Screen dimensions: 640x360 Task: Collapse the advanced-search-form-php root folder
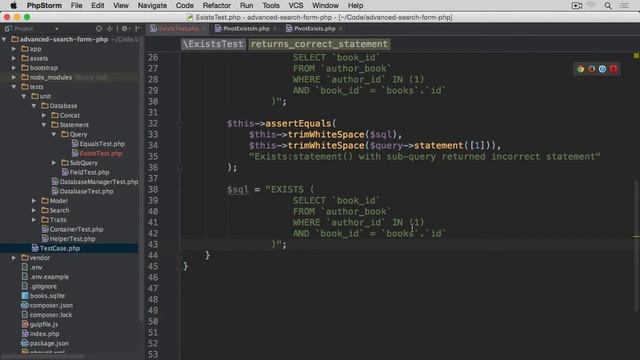point(4,39)
